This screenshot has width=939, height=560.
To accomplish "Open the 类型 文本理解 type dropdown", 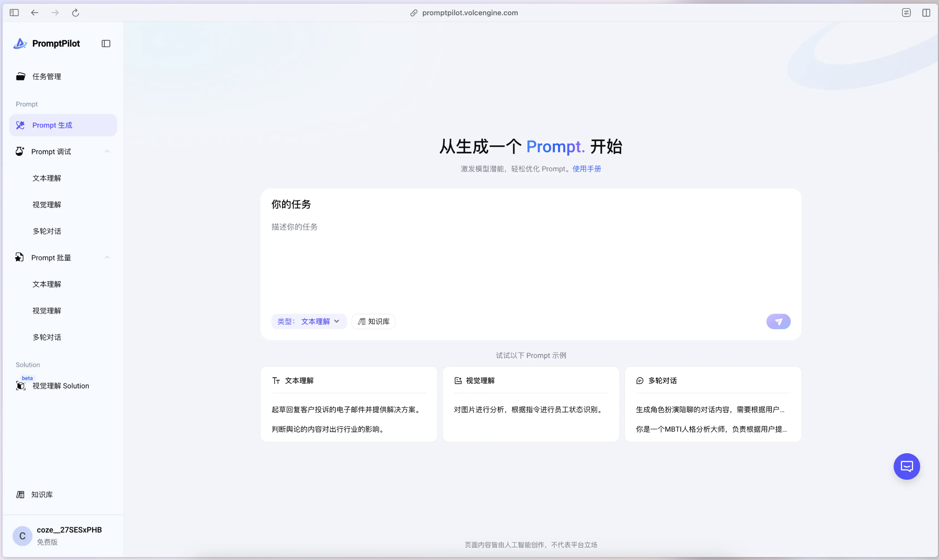I will tap(309, 321).
